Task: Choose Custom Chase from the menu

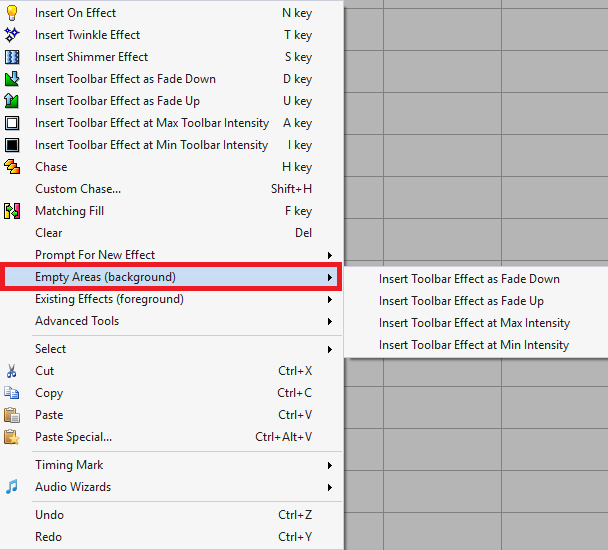Action: (x=78, y=189)
